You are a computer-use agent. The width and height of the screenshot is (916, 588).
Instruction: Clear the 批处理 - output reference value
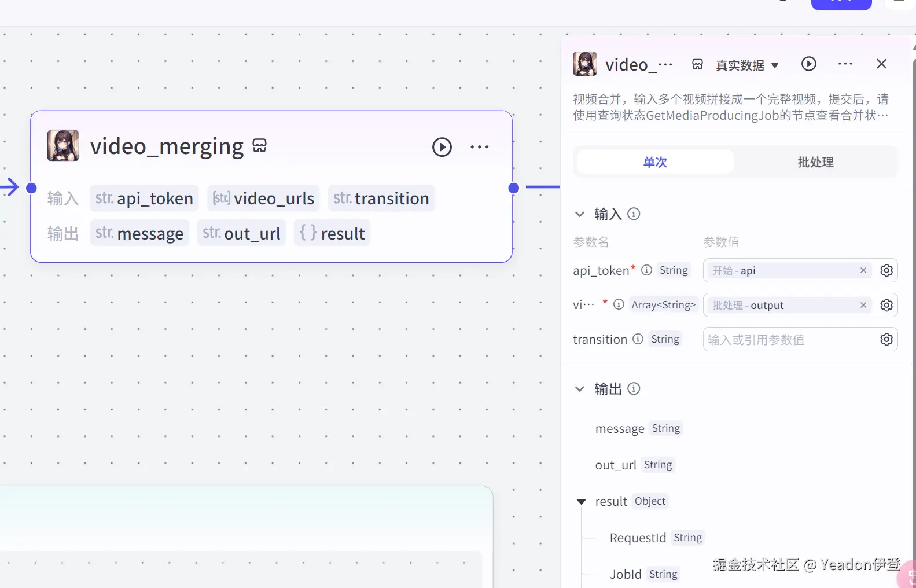(863, 305)
